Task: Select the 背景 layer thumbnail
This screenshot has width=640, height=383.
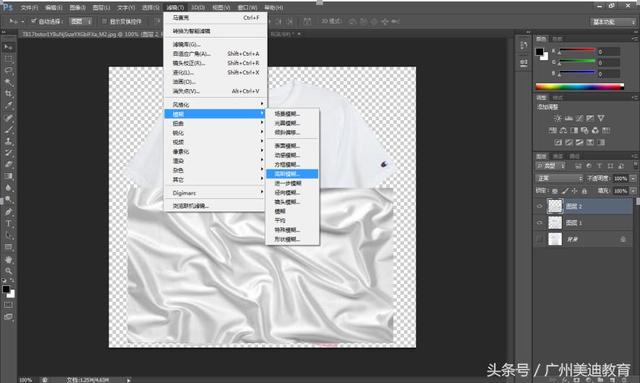Action: [x=555, y=239]
